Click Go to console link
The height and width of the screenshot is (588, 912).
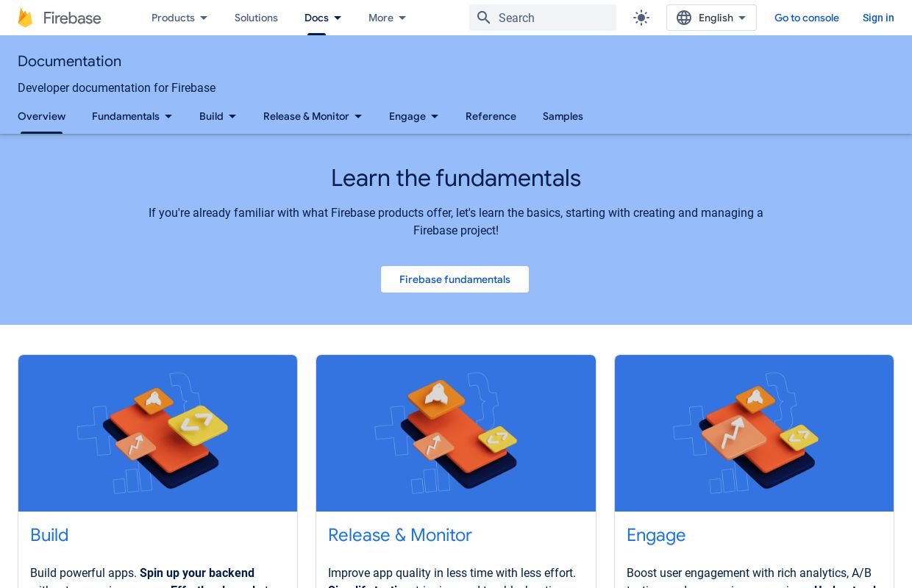point(806,18)
